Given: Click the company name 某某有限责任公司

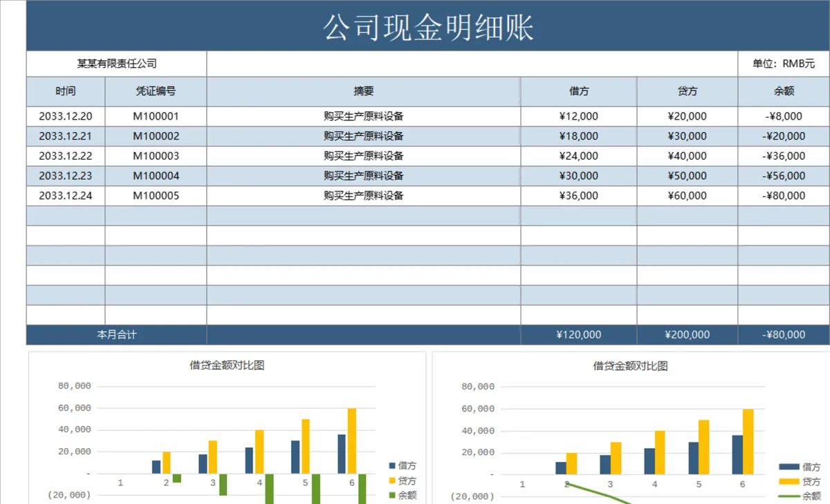Looking at the screenshot, I should click(x=116, y=64).
